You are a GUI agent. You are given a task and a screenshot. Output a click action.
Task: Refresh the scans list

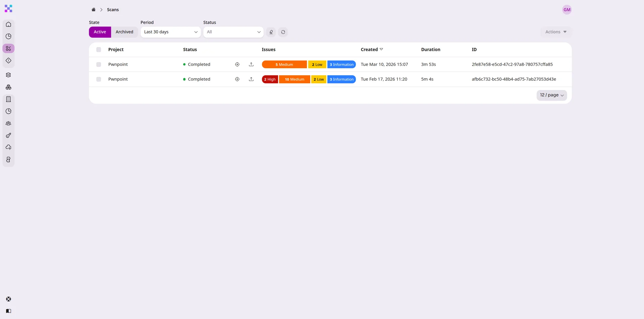[283, 32]
